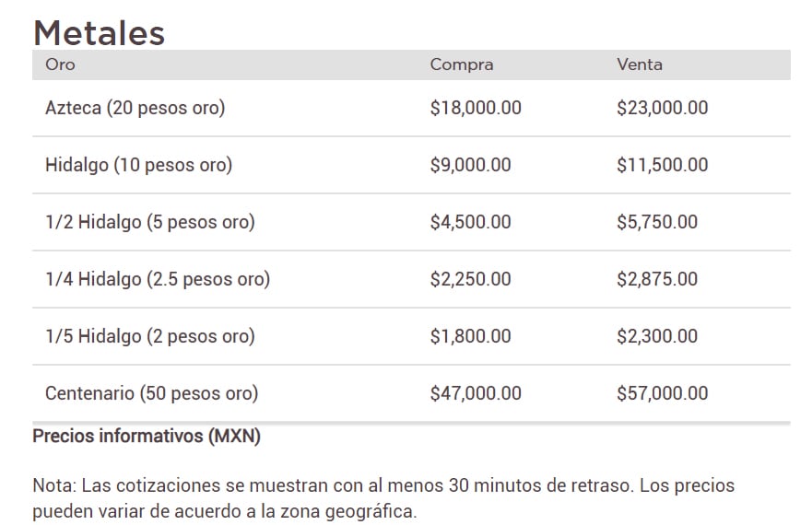This screenshot has width=812, height=525.
Task: Click the Centenario (50 pesos oro) row label
Action: [151, 393]
